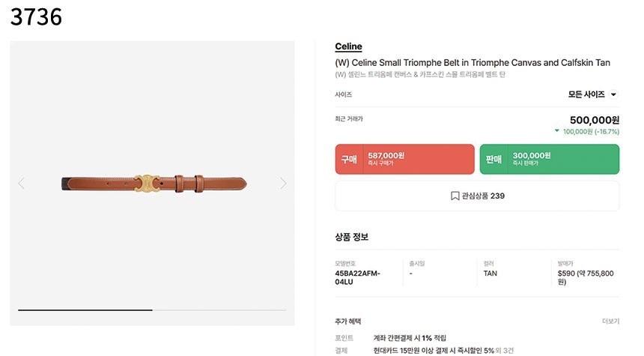The image size is (644, 356).
Task: Expand the size caret arrow
Action: (613, 95)
